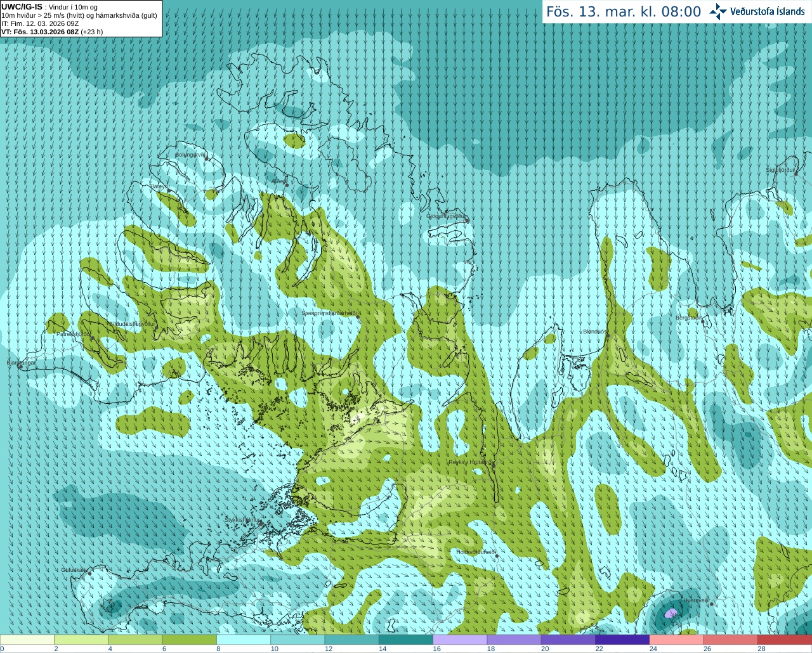Viewport: 812px width, 653px height.
Task: Click the Gufuskálar station label
Action: click(74, 570)
